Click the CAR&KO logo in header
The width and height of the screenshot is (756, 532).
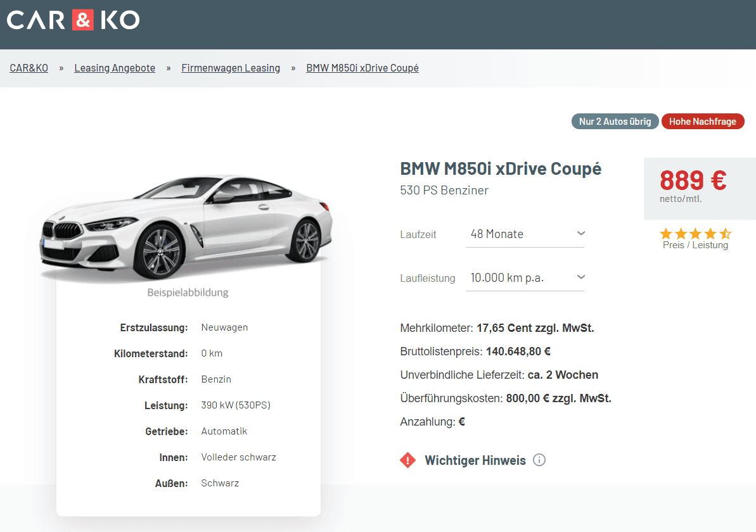(74, 20)
